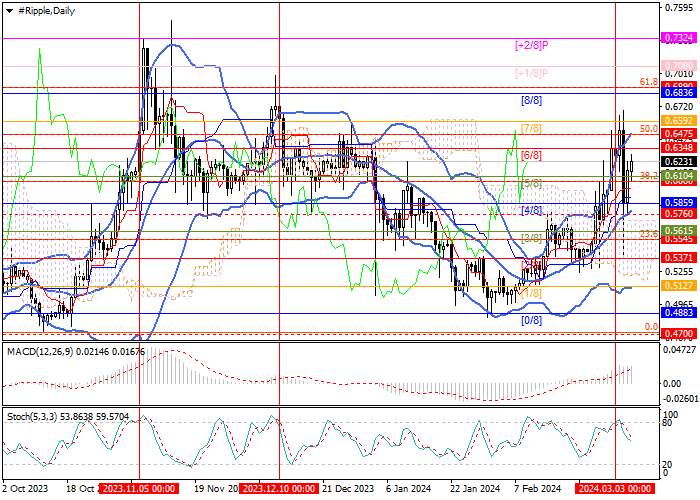
Task: Click the [6/8] Murrey level label
Action: click(532, 155)
